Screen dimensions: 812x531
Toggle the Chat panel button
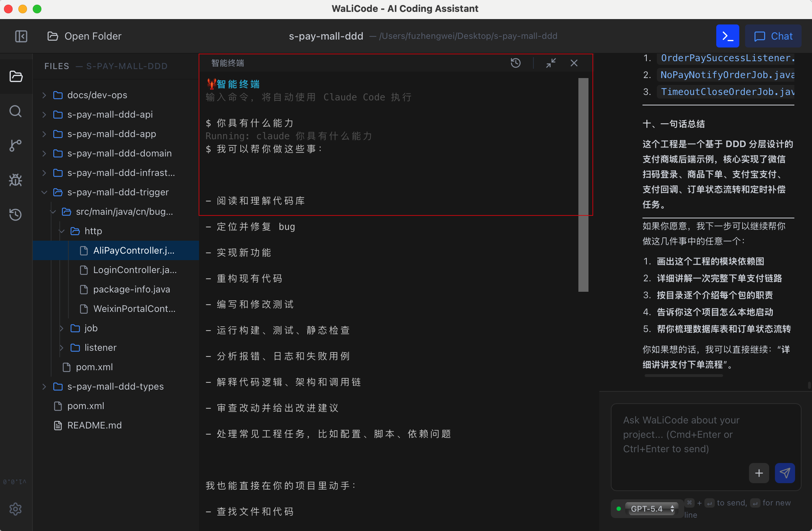773,36
